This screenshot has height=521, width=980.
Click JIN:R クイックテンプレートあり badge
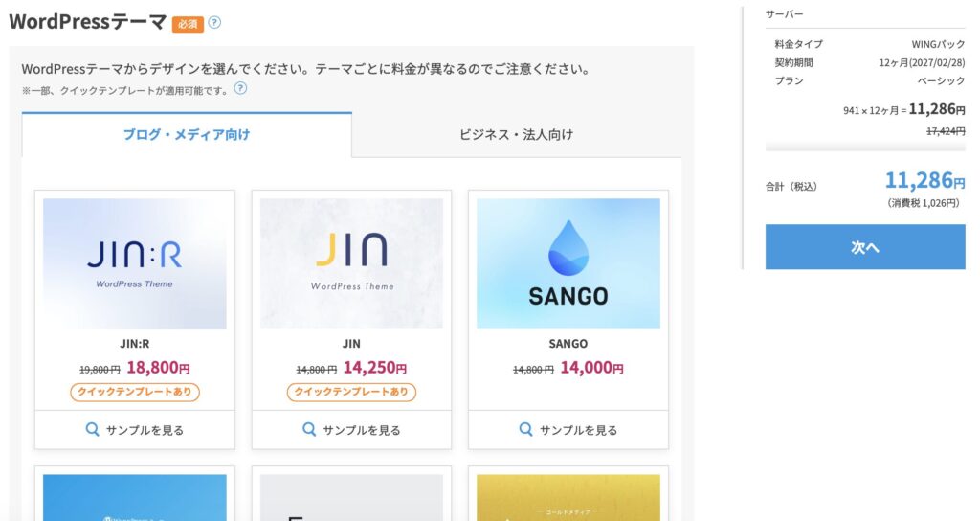click(x=135, y=392)
